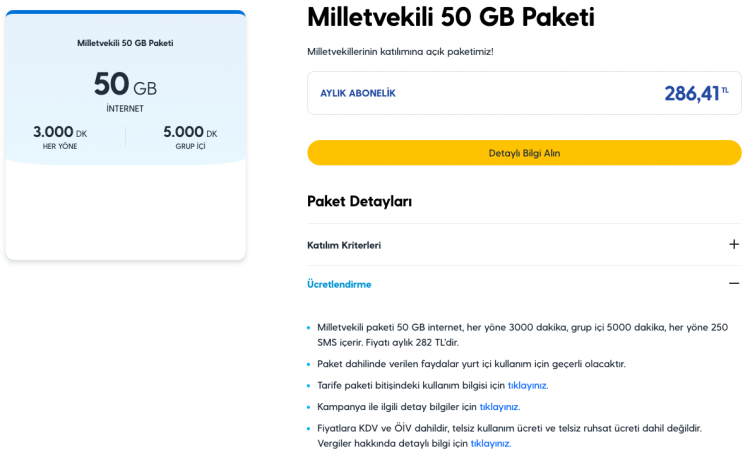Image resolution: width=750 pixels, height=453 pixels.
Task: Click the 50 GB İNTERNET figure on card
Action: 125,87
